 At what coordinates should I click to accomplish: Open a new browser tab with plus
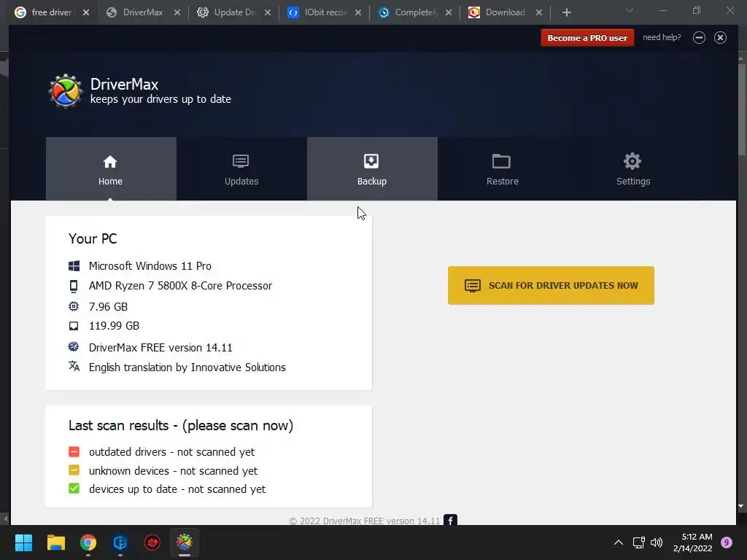[x=566, y=12]
